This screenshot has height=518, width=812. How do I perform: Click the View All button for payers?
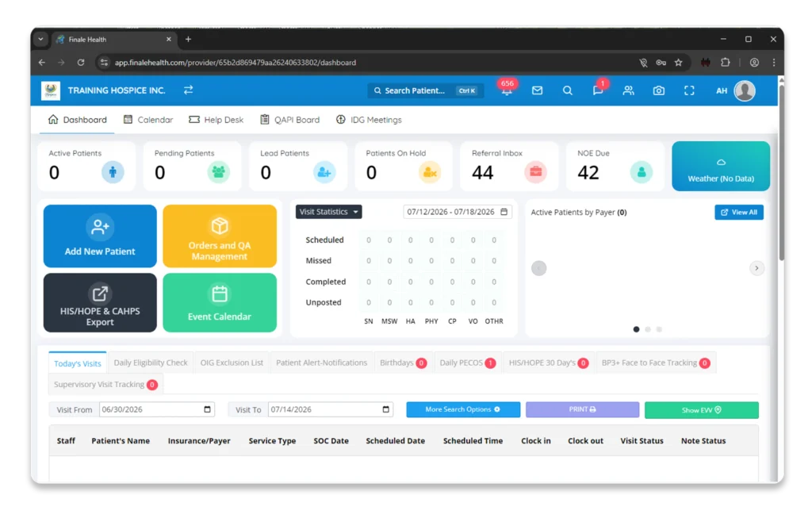tap(739, 213)
